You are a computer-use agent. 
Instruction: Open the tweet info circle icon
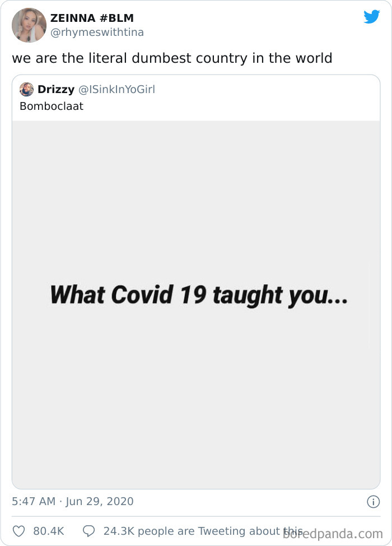[x=373, y=502]
